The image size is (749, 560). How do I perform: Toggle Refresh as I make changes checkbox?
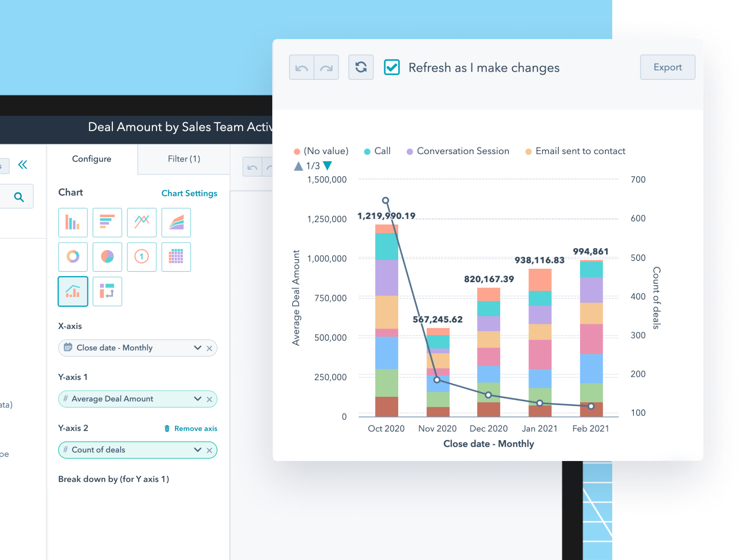click(x=392, y=67)
